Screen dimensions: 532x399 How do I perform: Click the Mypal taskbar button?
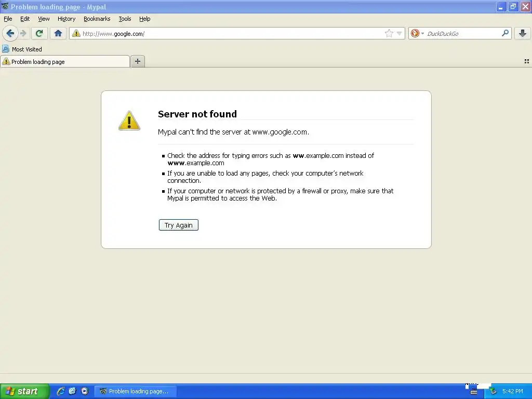point(135,391)
